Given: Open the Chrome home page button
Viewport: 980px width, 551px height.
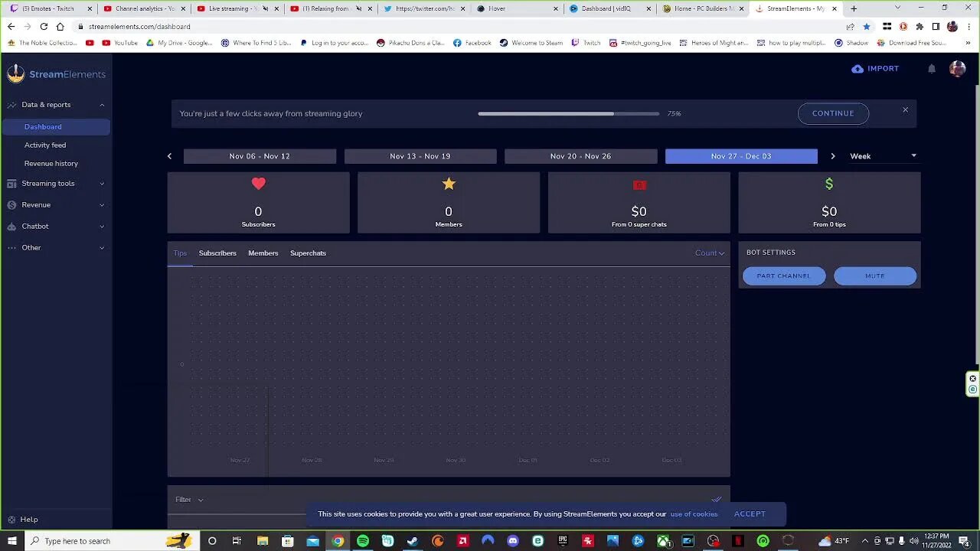Looking at the screenshot, I should click(x=60, y=26).
